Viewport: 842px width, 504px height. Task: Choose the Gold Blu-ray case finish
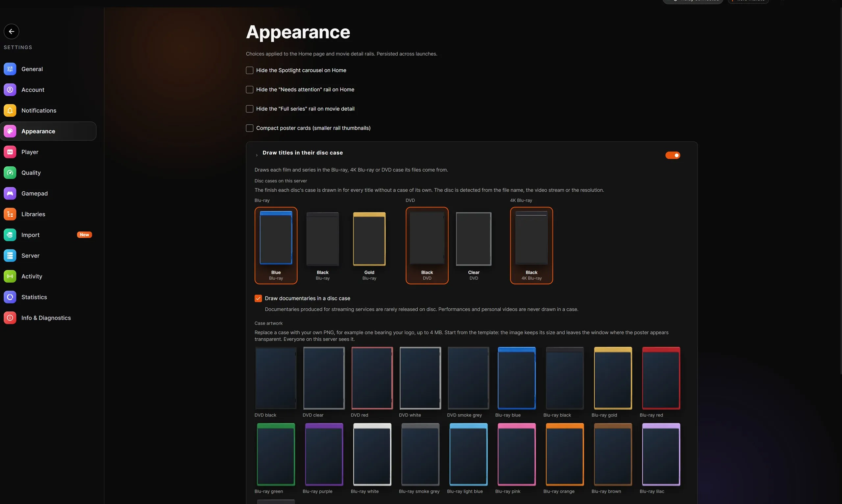369,246
